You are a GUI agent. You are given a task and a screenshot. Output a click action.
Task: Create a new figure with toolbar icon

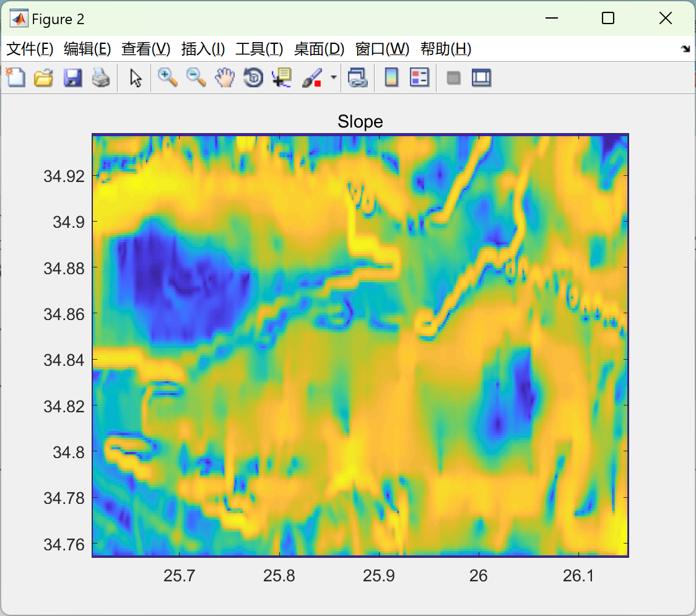tap(15, 77)
